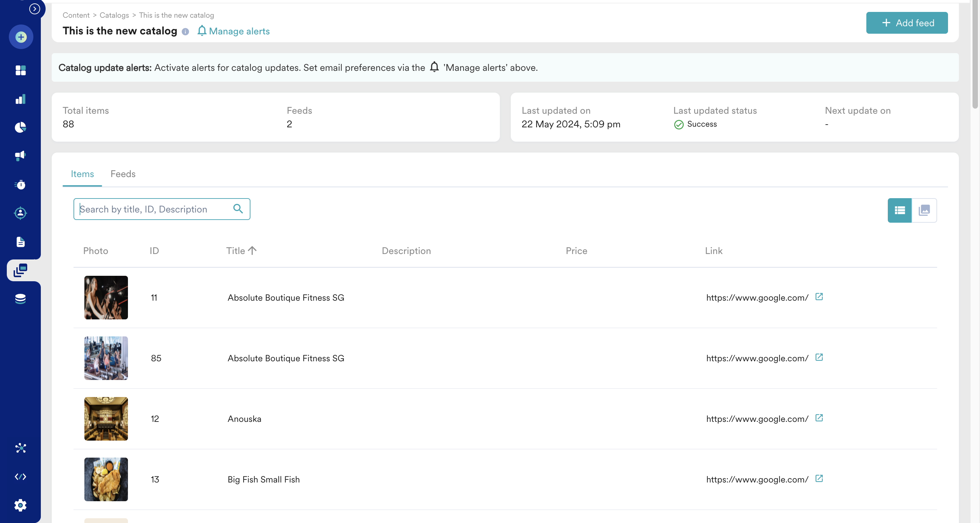Screen dimensions: 980x523
Task: Switch to the Feeds tab
Action: pos(123,174)
